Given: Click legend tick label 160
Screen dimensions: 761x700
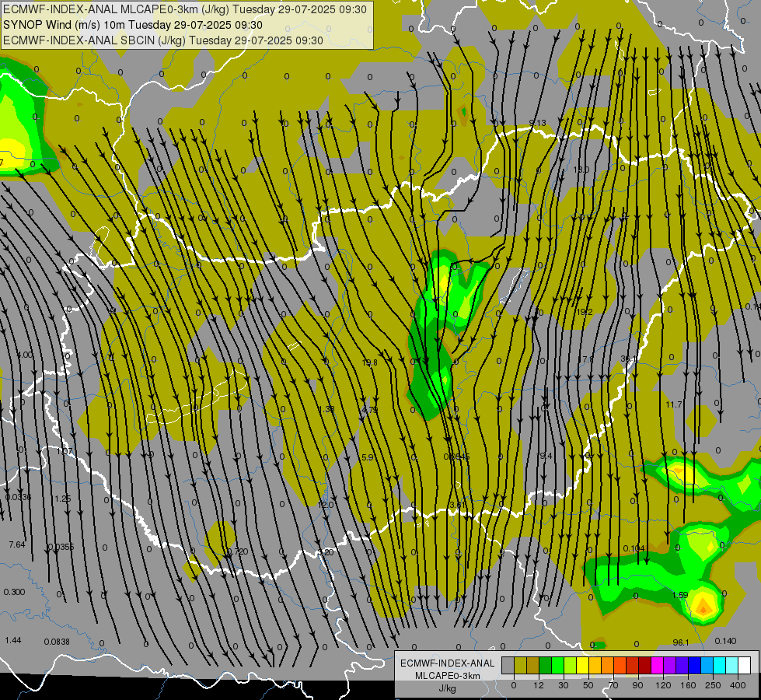Looking at the screenshot, I should click(x=688, y=685).
